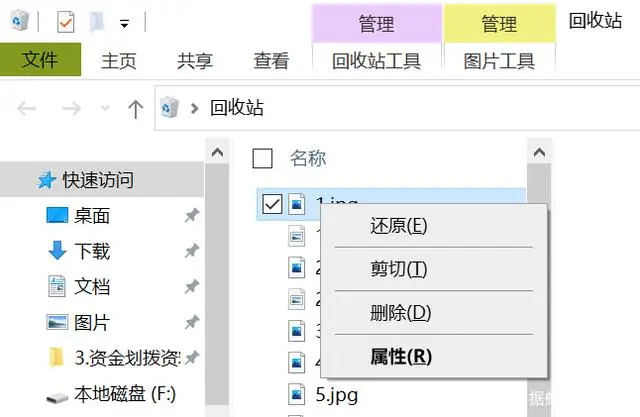This screenshot has height=417, width=640.
Task: Choose 删除(D) from the context menu
Action: (x=399, y=313)
